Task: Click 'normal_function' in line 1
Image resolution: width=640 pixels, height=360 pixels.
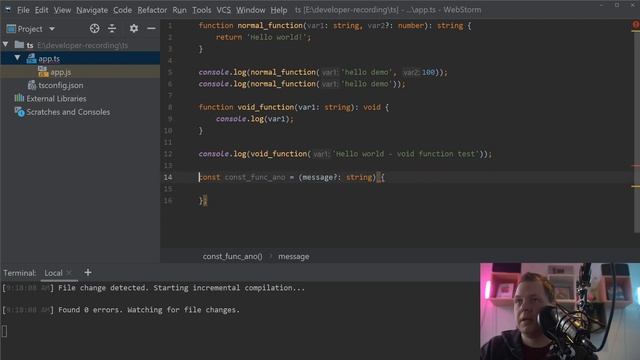Action: [270, 26]
